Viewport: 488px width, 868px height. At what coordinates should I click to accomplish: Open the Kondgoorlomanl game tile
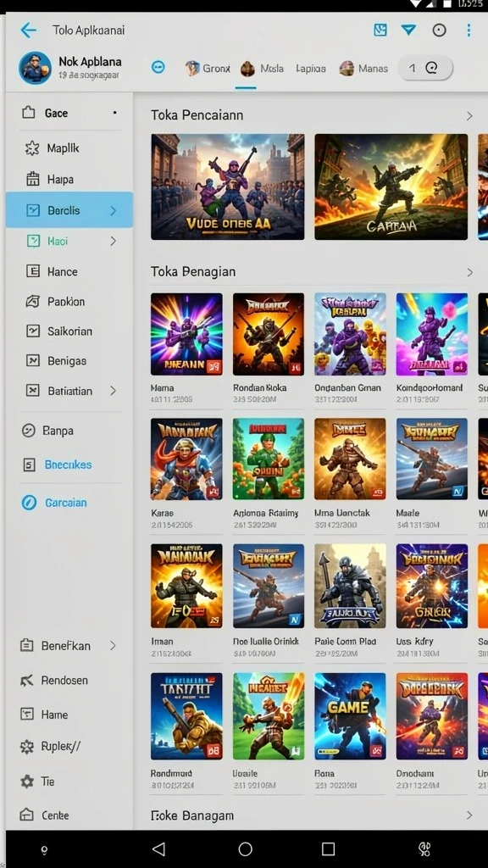(x=432, y=334)
